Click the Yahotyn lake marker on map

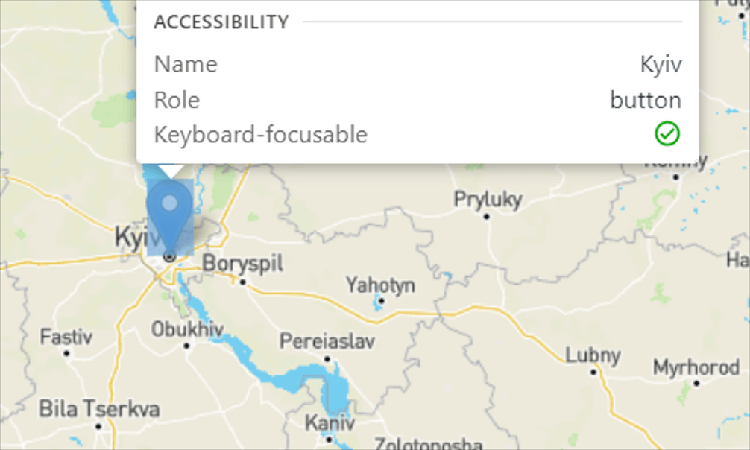[x=379, y=301]
